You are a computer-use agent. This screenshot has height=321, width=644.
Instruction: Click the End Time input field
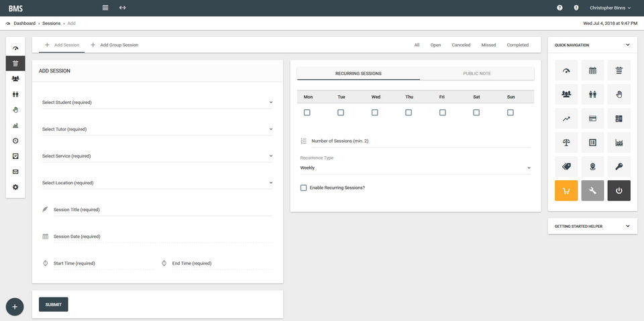point(222,263)
